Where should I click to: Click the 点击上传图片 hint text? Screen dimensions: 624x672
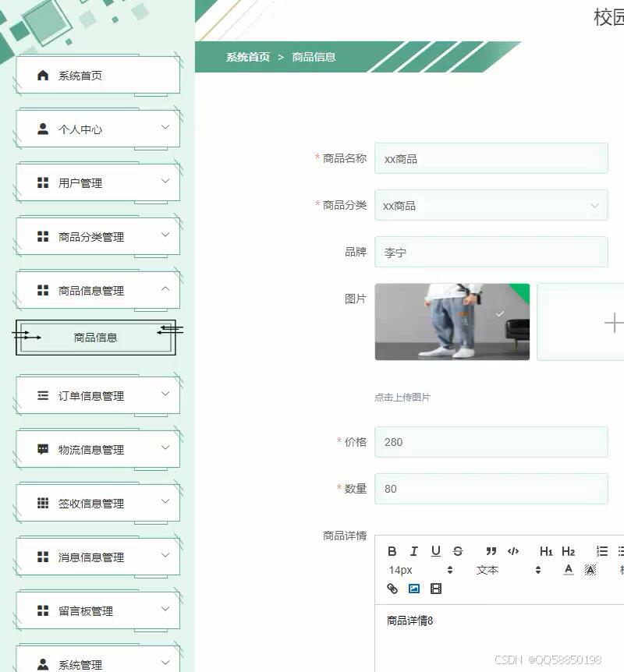point(402,398)
